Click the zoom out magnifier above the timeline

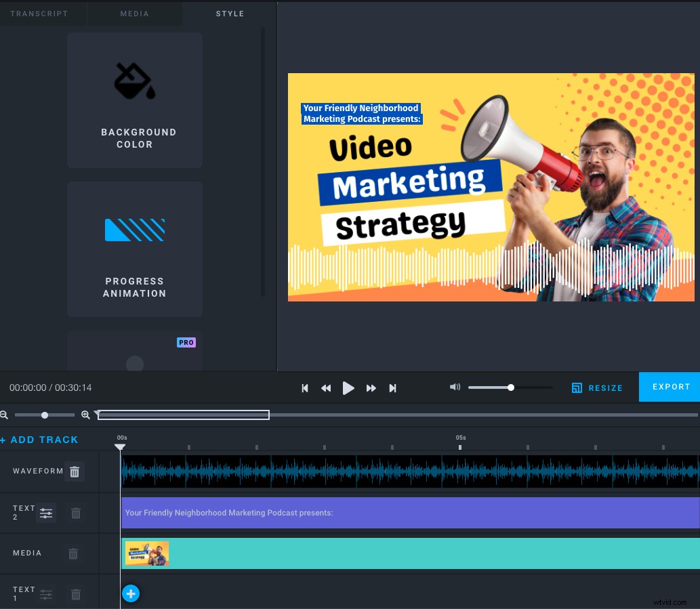(x=5, y=415)
